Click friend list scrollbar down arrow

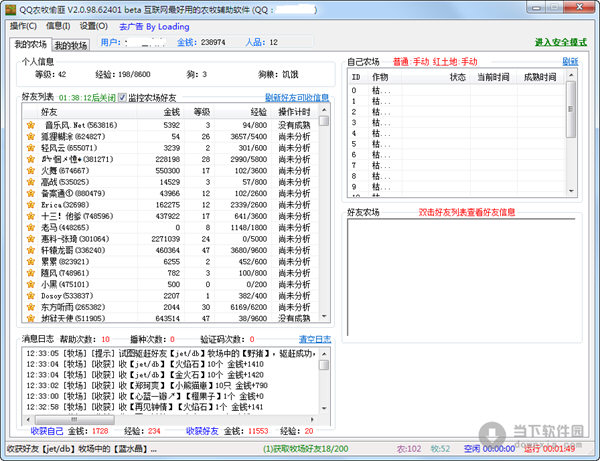324,316
